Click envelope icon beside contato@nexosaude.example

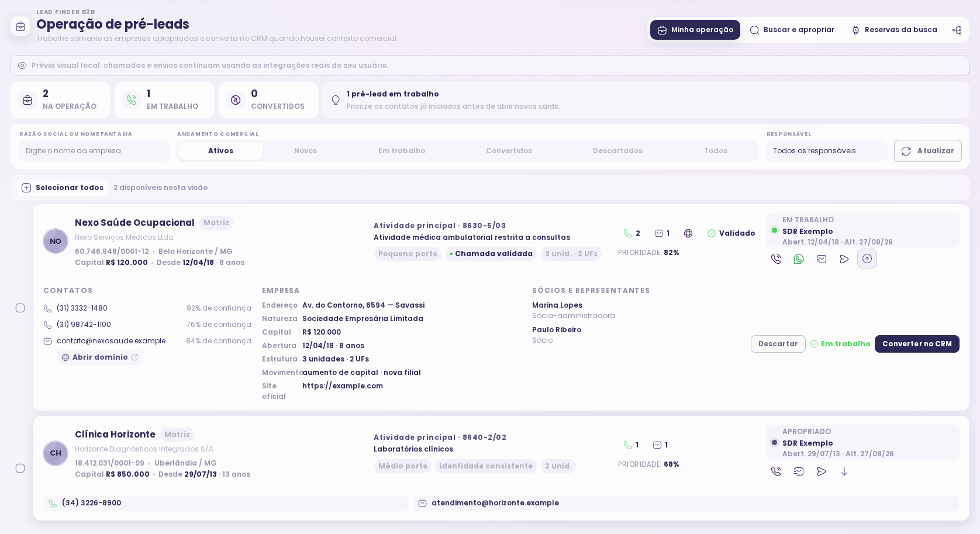[x=48, y=341]
